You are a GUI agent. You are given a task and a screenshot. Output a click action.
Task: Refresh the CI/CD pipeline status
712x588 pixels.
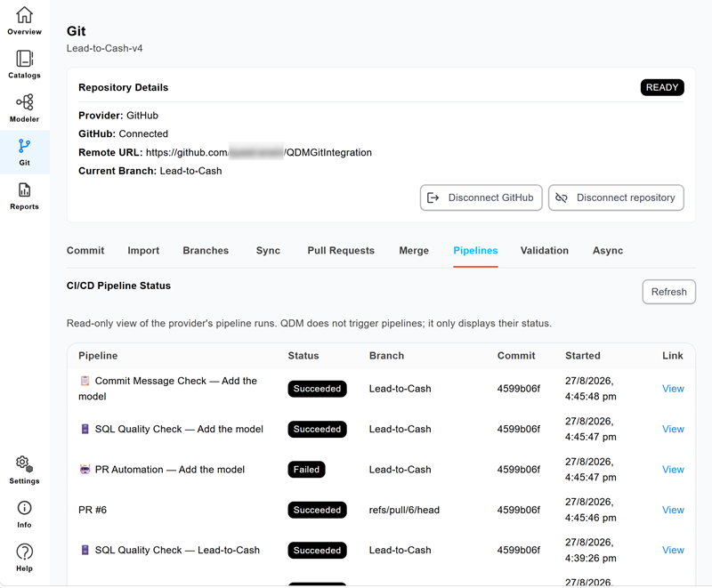669,292
